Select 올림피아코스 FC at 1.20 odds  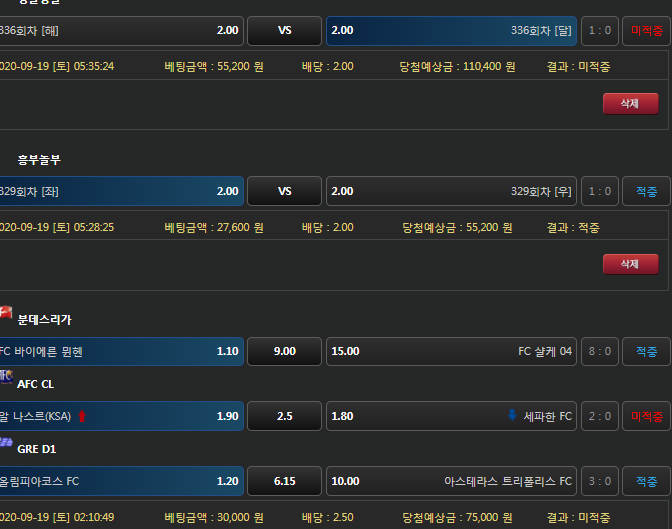pyautogui.click(x=120, y=481)
